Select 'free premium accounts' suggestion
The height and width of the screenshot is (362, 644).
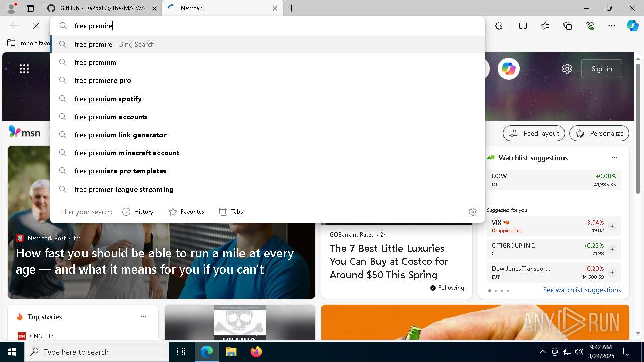pyautogui.click(x=267, y=117)
